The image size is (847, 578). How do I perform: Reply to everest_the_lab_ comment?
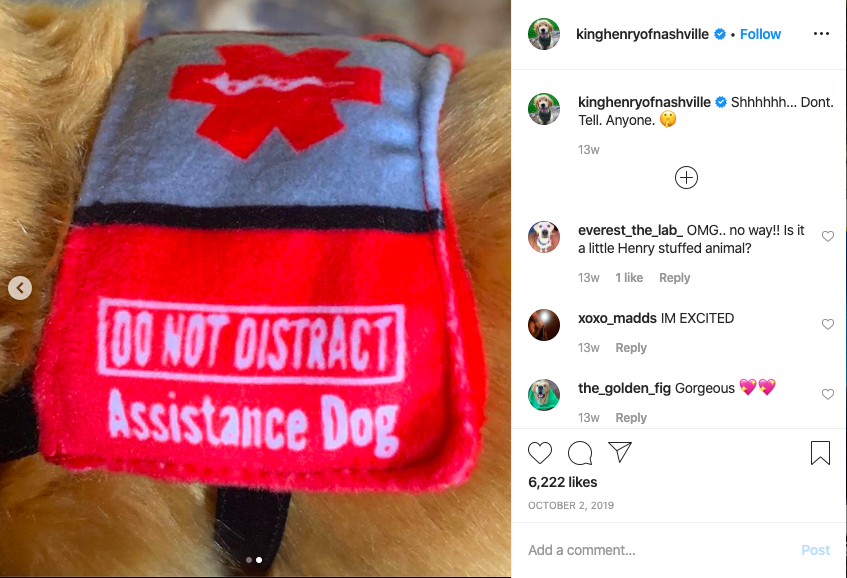click(674, 278)
